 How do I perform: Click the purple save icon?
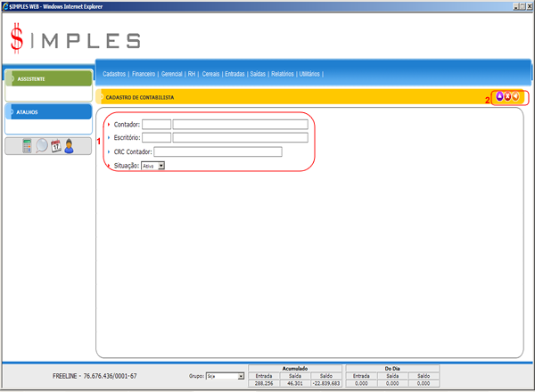pos(499,97)
